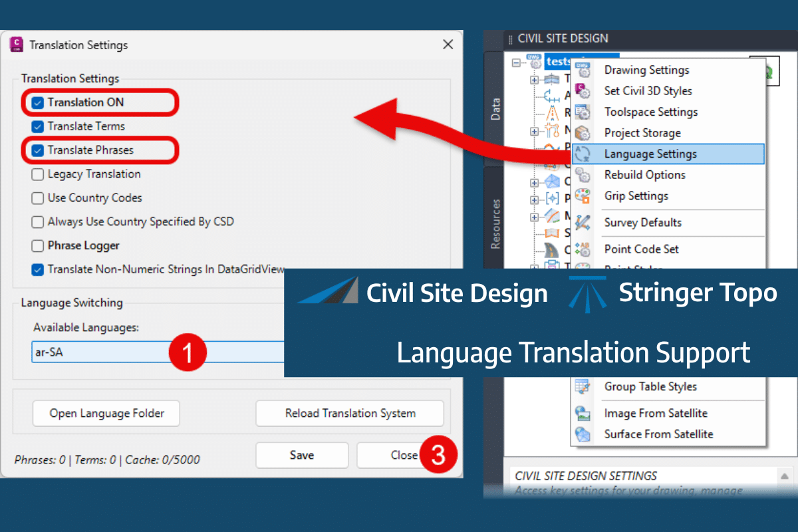Click the Open Language Folder button
The height and width of the screenshot is (532, 798).
click(107, 413)
